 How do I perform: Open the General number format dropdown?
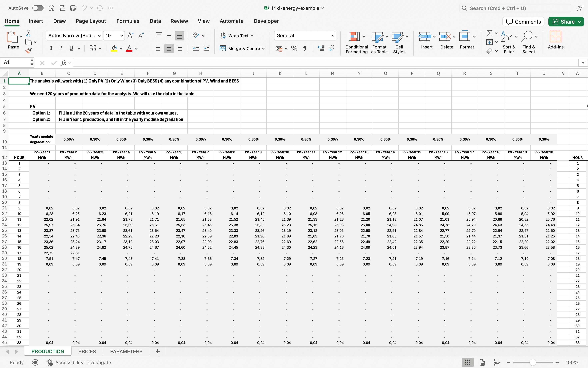[x=333, y=35]
